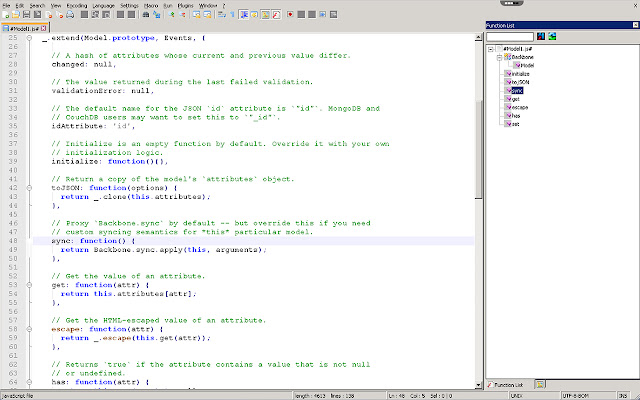Reload Function List with green refresh icon
The width and height of the screenshot is (640, 400).
pos(552,36)
